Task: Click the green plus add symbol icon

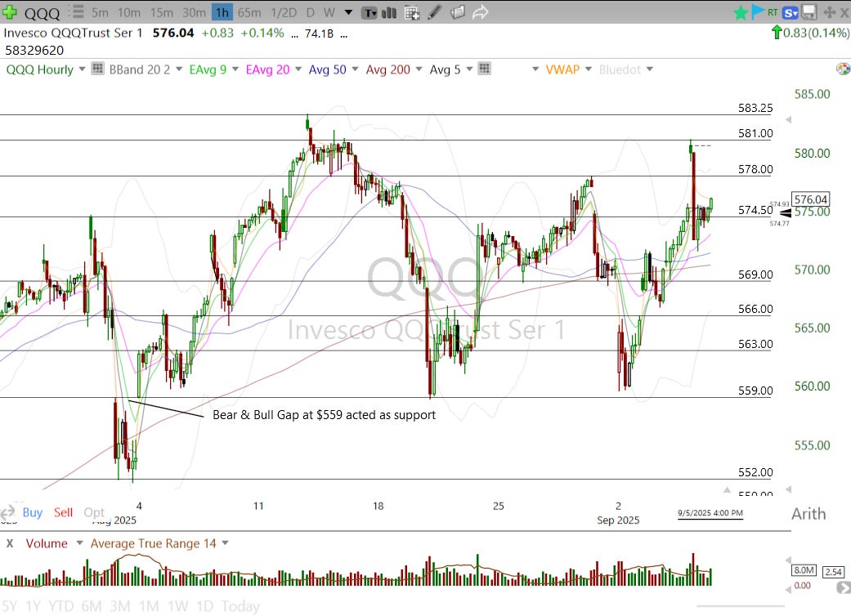Action: (9, 12)
